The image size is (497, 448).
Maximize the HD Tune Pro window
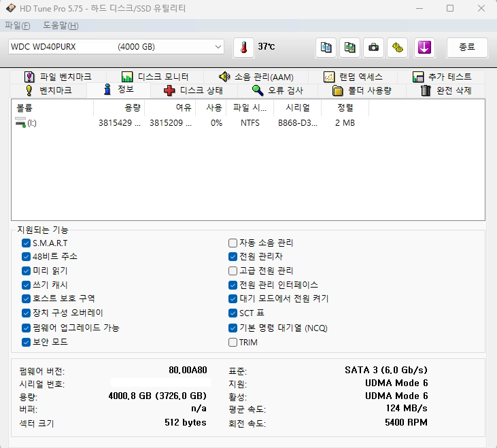tap(450, 8)
